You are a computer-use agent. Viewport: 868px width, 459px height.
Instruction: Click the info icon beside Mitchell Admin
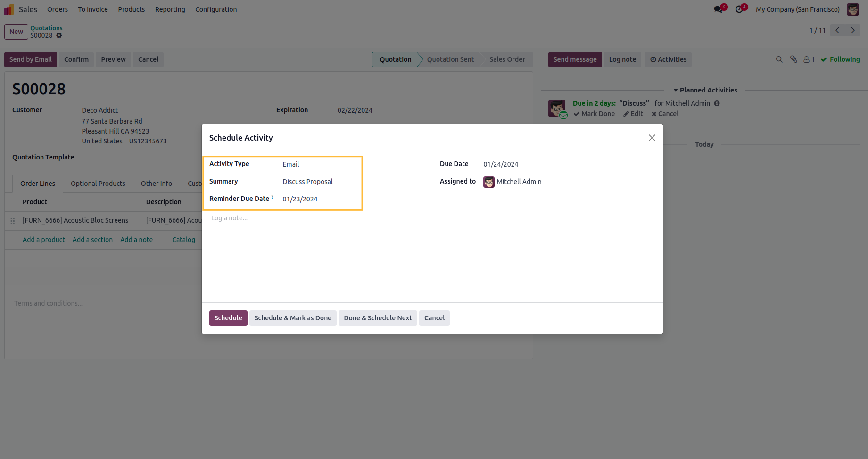(717, 103)
